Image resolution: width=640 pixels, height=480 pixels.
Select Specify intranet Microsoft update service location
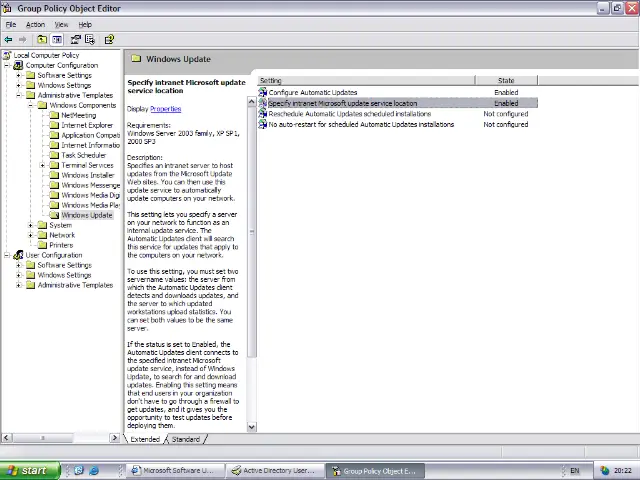tap(398, 103)
